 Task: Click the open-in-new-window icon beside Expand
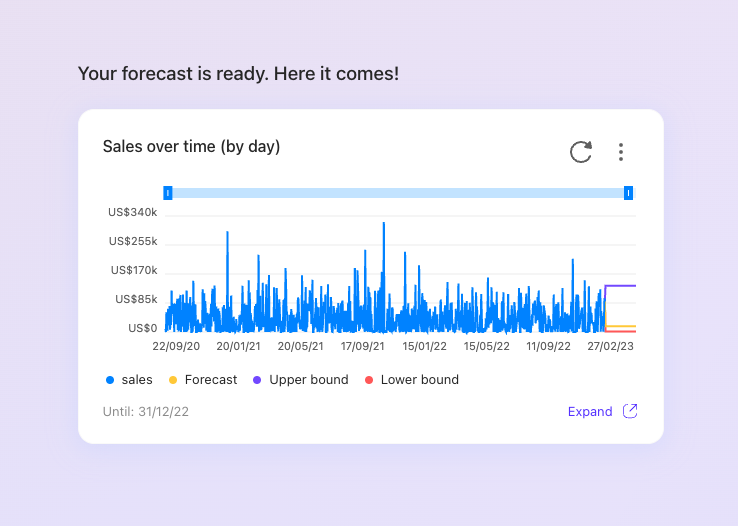tap(630, 411)
